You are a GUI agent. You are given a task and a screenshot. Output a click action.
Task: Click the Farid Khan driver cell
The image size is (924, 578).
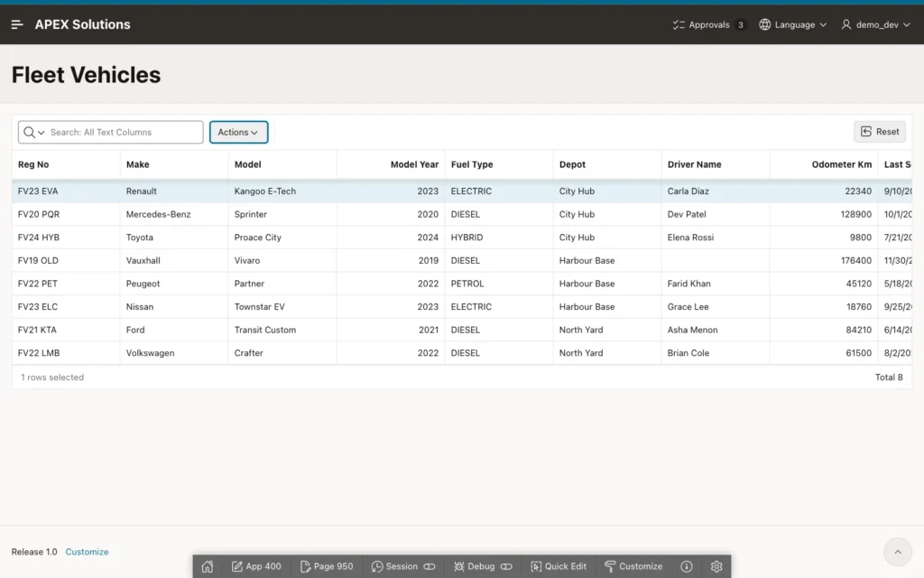[x=716, y=283]
